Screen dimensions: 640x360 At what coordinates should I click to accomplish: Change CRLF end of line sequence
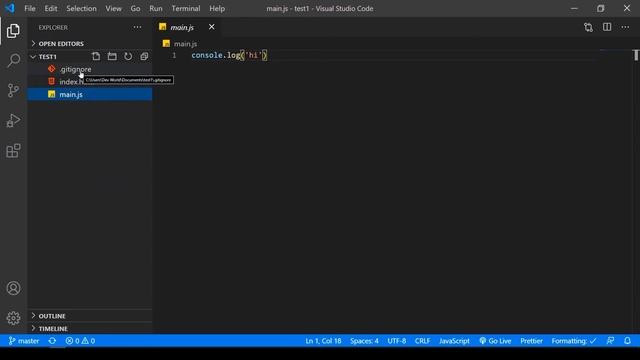pos(422,341)
